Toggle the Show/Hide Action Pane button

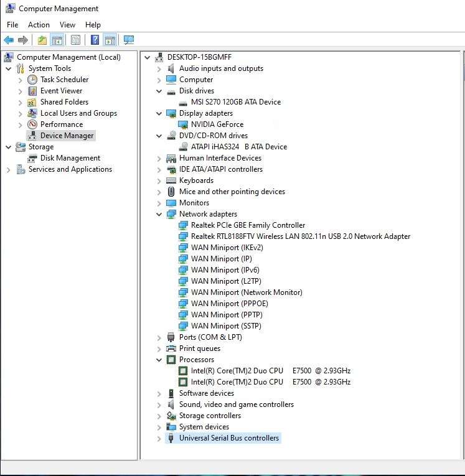[110, 40]
